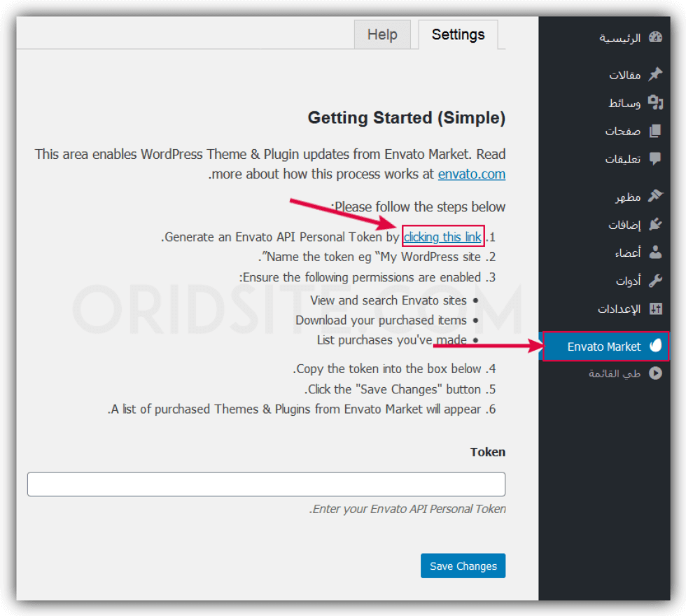686x616 pixels.
Task: Click 'List purchases you've made' text
Action: point(391,340)
